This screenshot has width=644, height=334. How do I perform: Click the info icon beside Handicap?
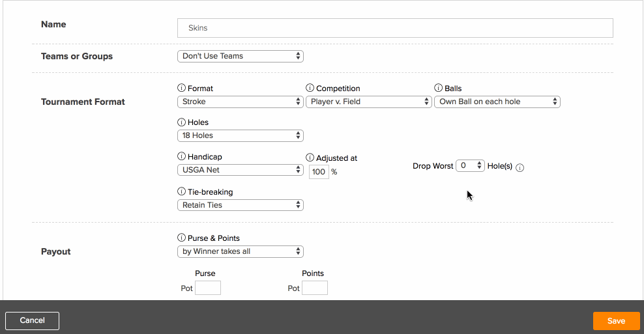coord(181,156)
